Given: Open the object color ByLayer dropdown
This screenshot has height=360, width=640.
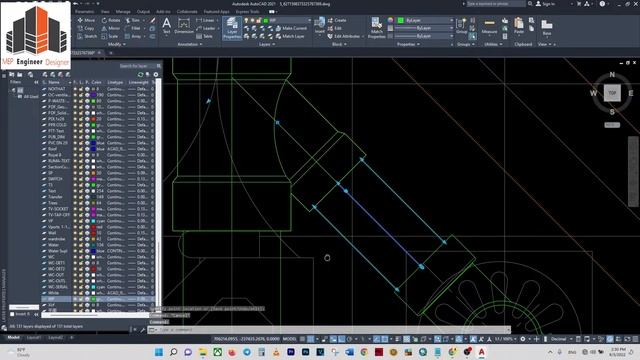Looking at the screenshot, I should 451,20.
